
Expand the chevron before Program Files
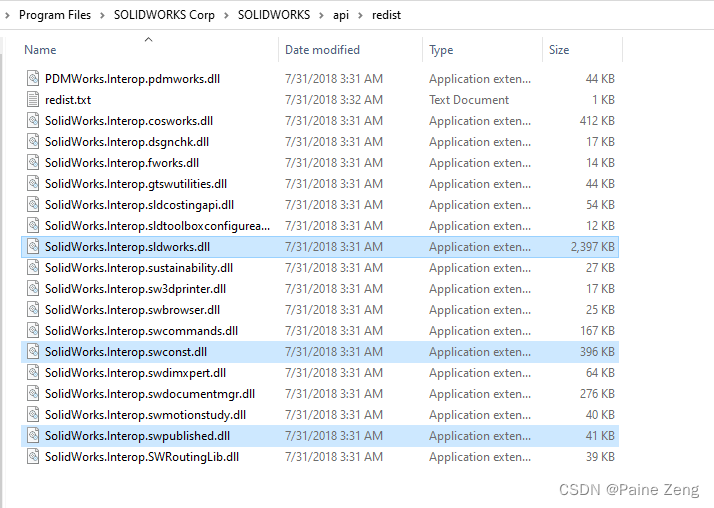click(x=7, y=15)
